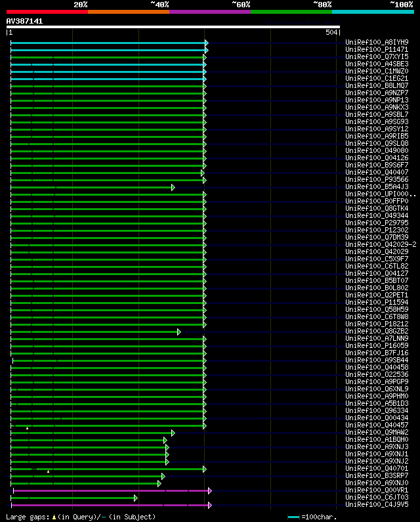Viewport: 420px width, 522px height.
Task: Open hit UniRef100_C4J9V5
Action: [x=377, y=505]
